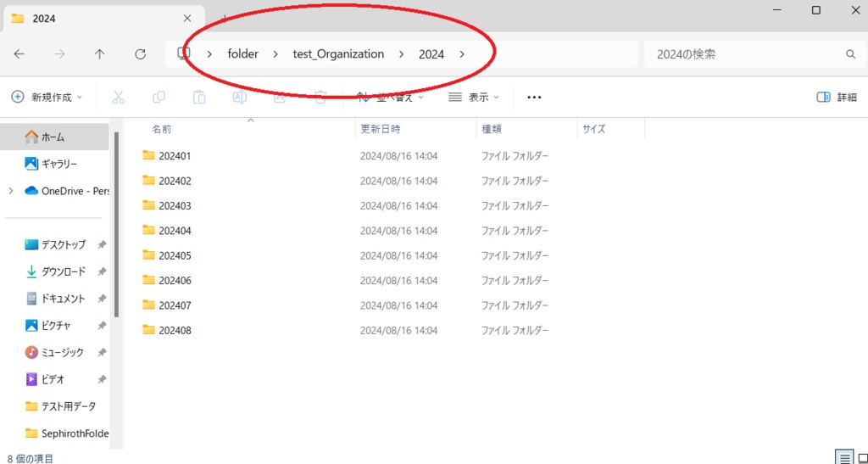Click the test_Organization breadcrumb segment
This screenshot has height=464, width=868.
pyautogui.click(x=338, y=54)
